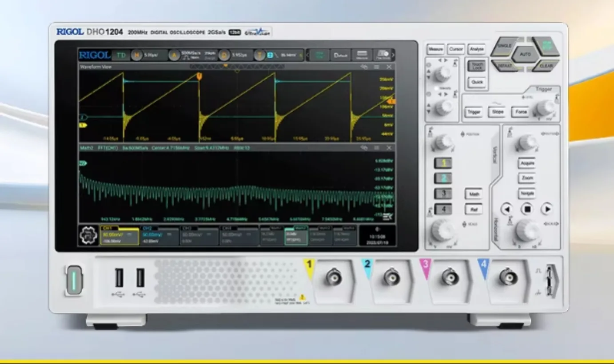Viewport: 614px width, 364px height.
Task: Tap the orange A acquisition icon
Action: [173, 55]
